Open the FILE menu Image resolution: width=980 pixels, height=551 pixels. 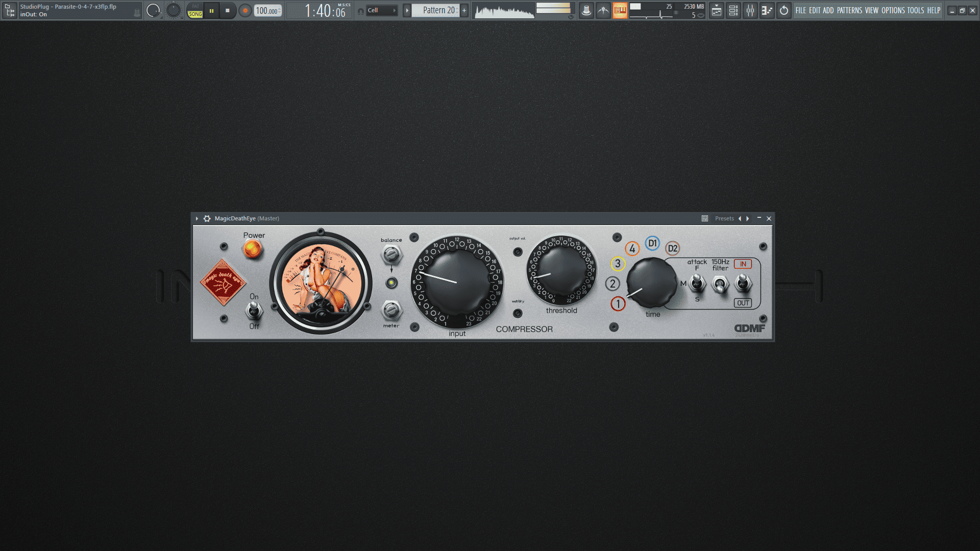pyautogui.click(x=800, y=10)
